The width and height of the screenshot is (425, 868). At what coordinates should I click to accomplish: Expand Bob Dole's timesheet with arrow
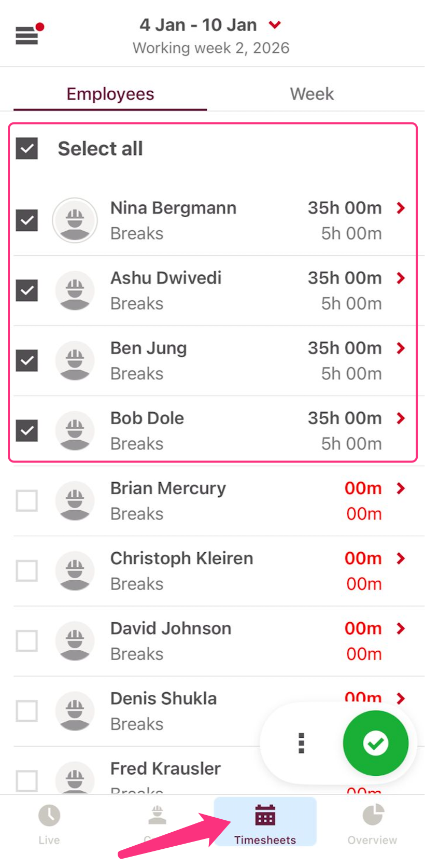coord(401,418)
